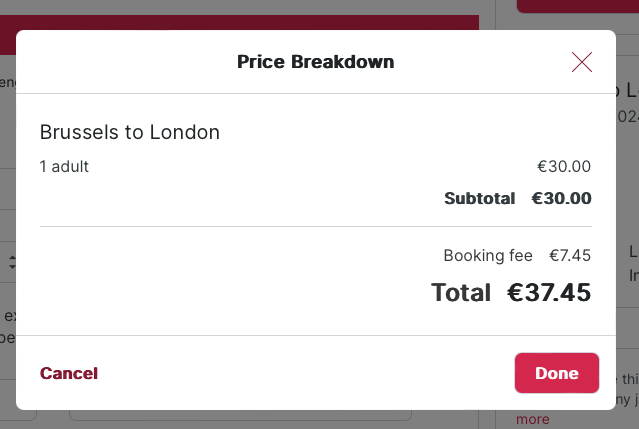
Task: Click the Brussels to London heading
Action: point(130,132)
